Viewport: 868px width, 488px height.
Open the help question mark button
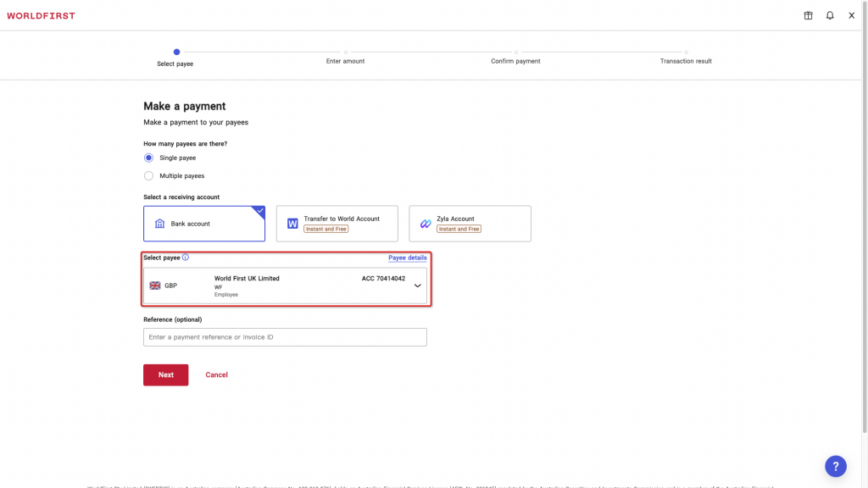(x=836, y=466)
